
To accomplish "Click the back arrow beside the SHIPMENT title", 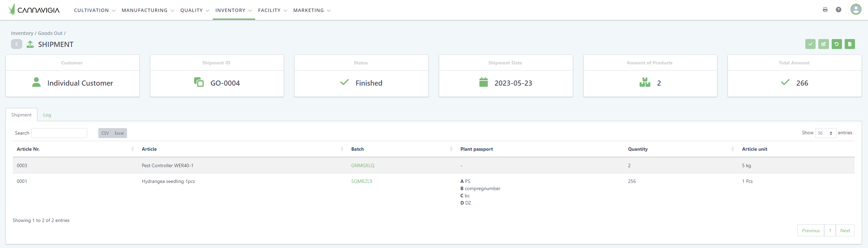I will click(16, 44).
